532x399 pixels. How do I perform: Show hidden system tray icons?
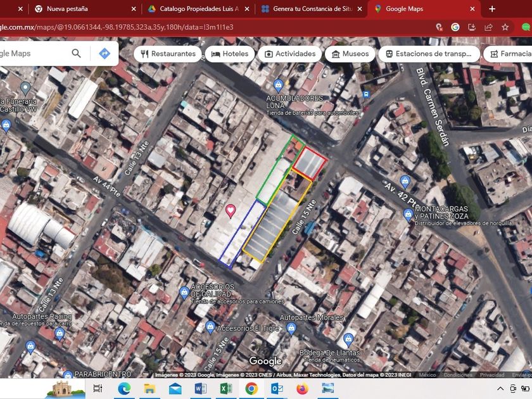tap(500, 388)
